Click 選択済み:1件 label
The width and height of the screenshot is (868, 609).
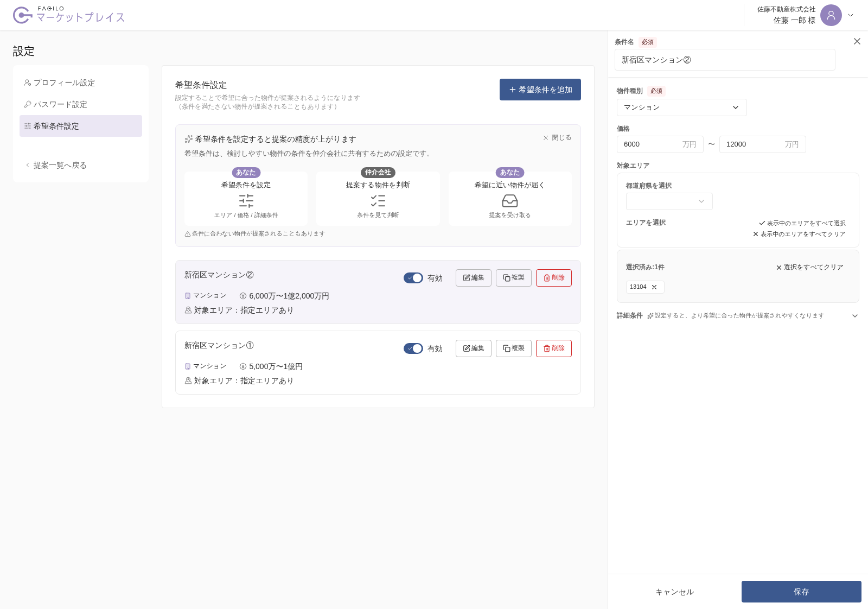pyautogui.click(x=645, y=267)
